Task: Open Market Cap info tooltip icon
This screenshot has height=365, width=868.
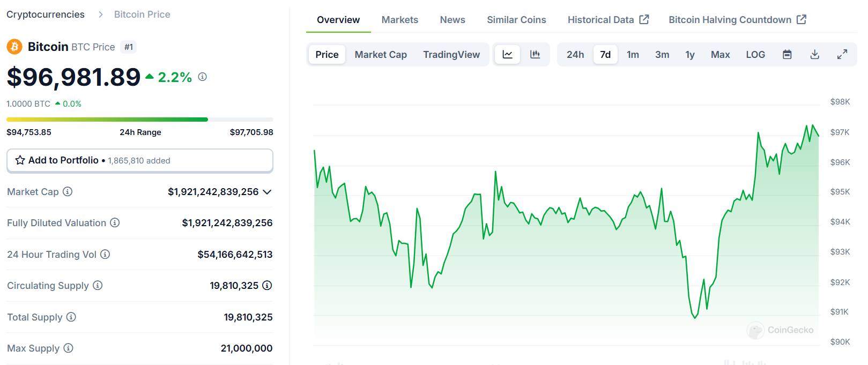Action: (x=68, y=191)
